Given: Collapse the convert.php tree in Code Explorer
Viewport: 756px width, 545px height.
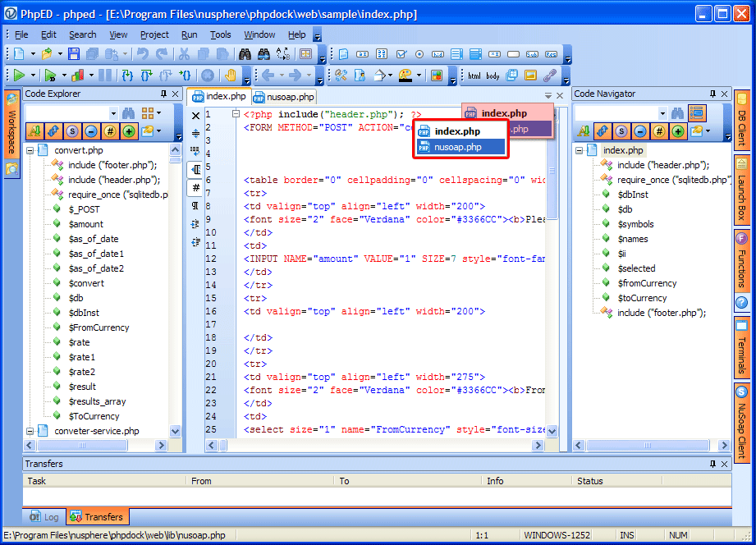Looking at the screenshot, I should point(30,149).
